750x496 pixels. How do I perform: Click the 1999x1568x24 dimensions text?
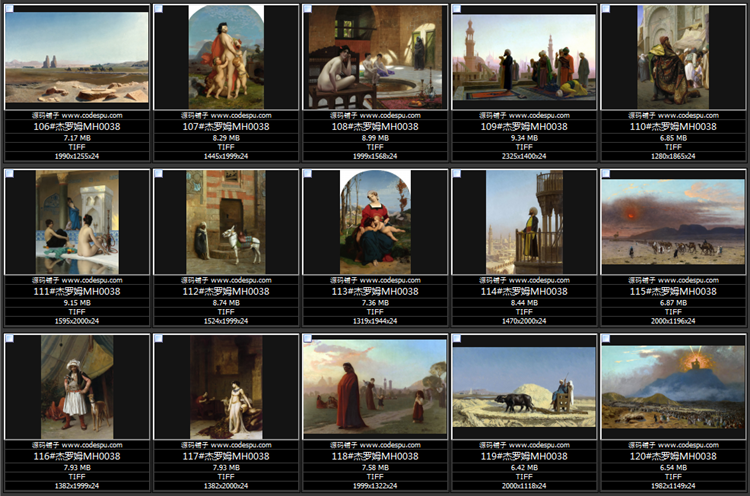click(375, 156)
